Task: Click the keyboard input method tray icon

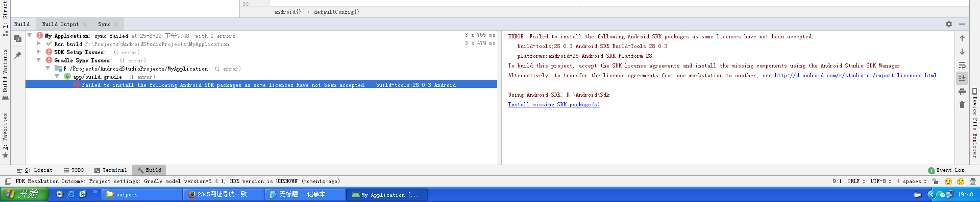Action: [x=917, y=194]
